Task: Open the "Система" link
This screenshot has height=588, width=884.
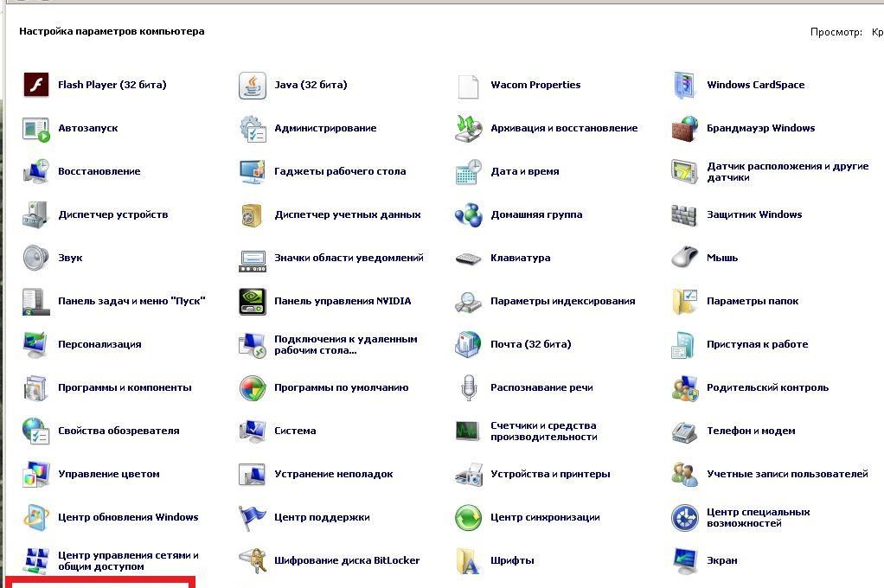Action: click(x=295, y=431)
